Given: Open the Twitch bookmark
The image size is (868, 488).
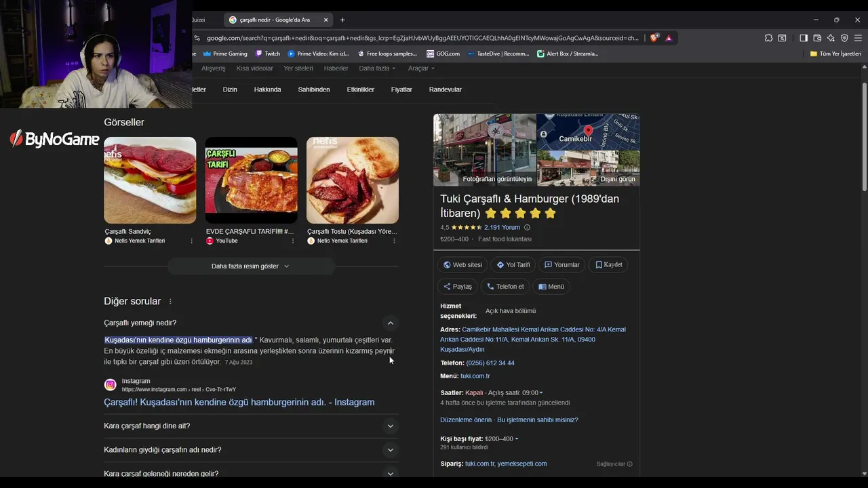Looking at the screenshot, I should tap(268, 54).
